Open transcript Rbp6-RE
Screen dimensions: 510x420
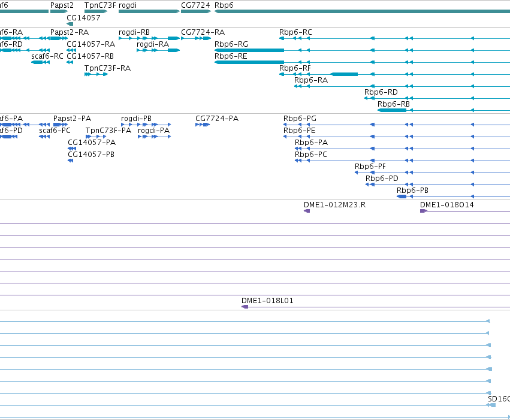point(231,56)
